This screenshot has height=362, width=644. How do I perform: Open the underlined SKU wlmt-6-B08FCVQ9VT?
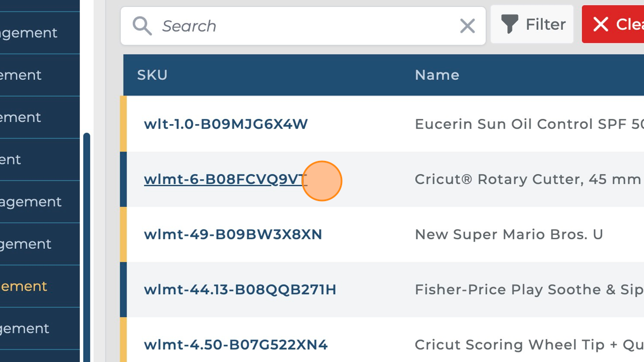pos(225,179)
